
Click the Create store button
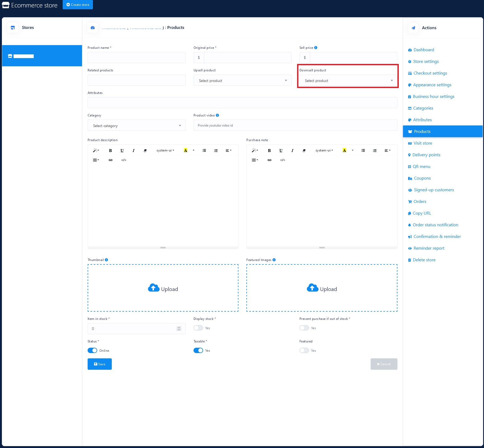(x=78, y=5)
